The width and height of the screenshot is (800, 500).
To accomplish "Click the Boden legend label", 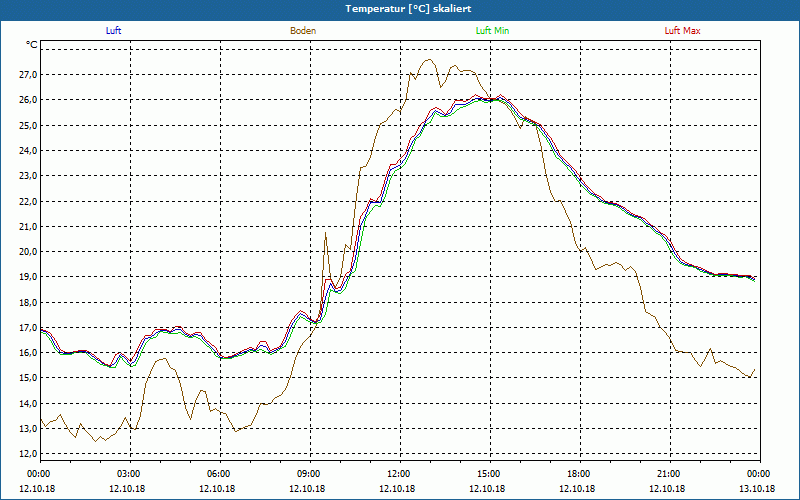I will click(303, 31).
